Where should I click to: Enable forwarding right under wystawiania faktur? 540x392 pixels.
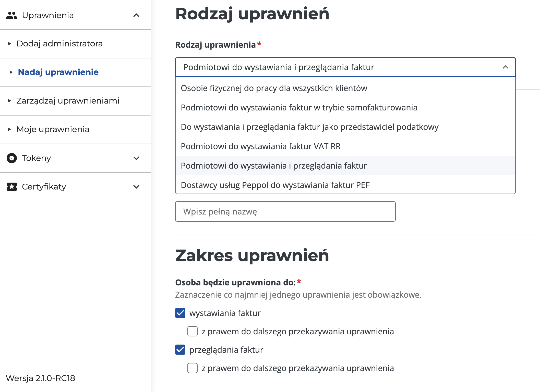[x=193, y=331]
